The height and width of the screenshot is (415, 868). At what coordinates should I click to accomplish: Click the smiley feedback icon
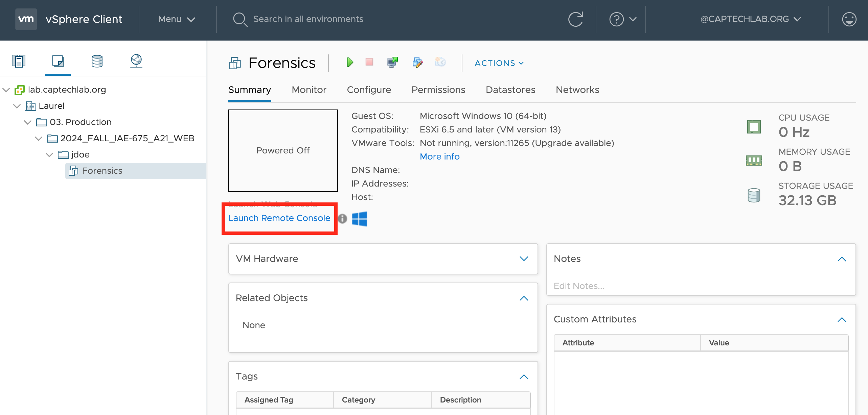point(849,19)
